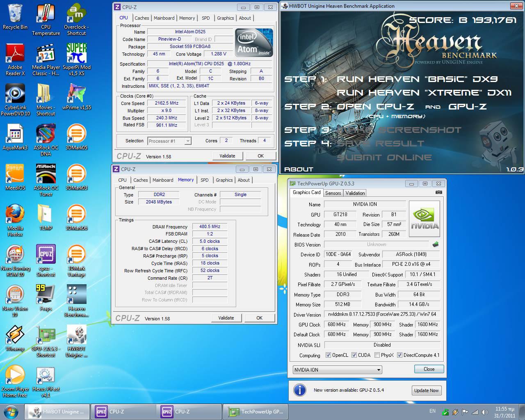Viewport: 525px width, 420px height.
Task: Select Hexus PiFast v4,1 icon
Action: [x=46, y=381]
